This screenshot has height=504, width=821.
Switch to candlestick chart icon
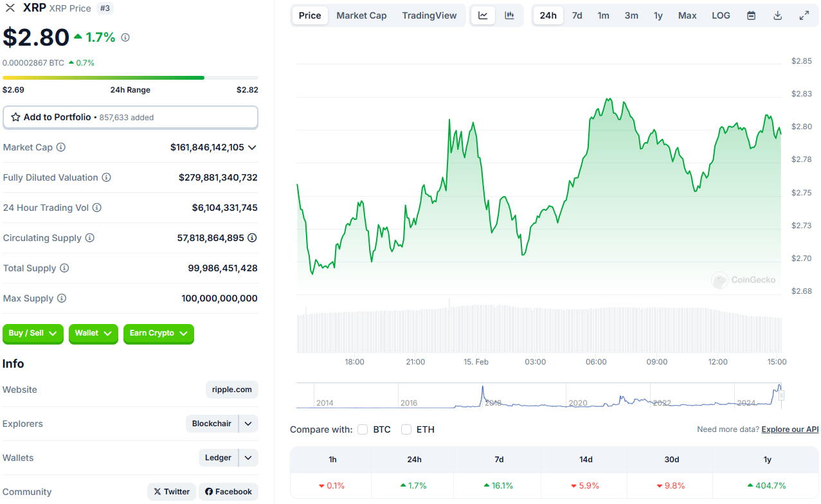click(509, 15)
